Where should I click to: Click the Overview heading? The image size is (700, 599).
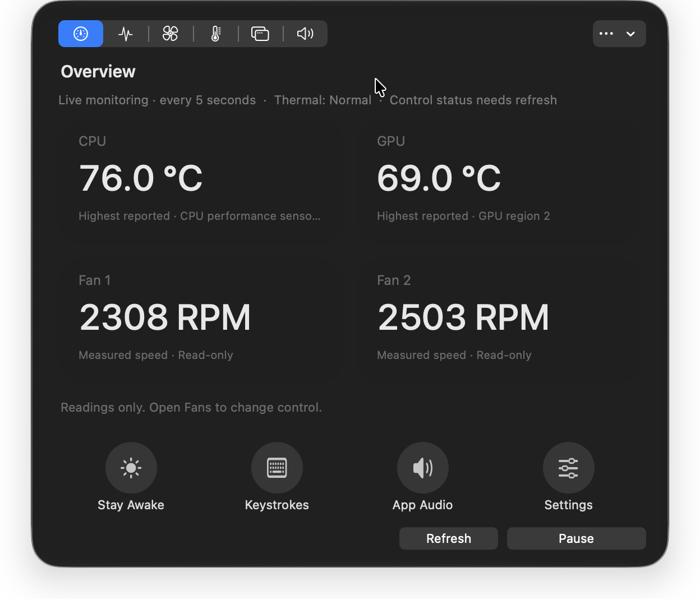[x=98, y=72]
